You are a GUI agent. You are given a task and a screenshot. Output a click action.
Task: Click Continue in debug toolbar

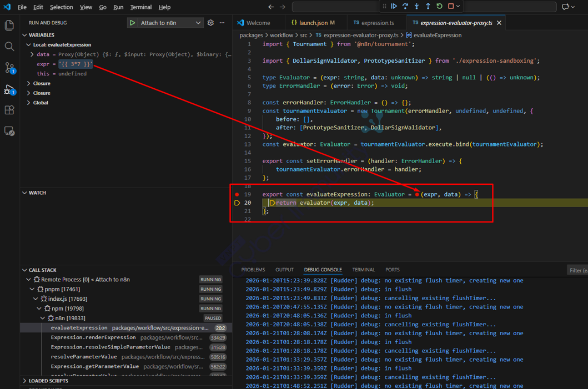(394, 6)
